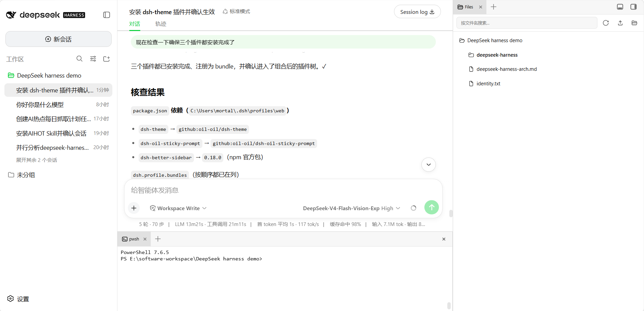Focus the 按文件名搜索 file search field
This screenshot has width=644, height=311.
click(527, 23)
